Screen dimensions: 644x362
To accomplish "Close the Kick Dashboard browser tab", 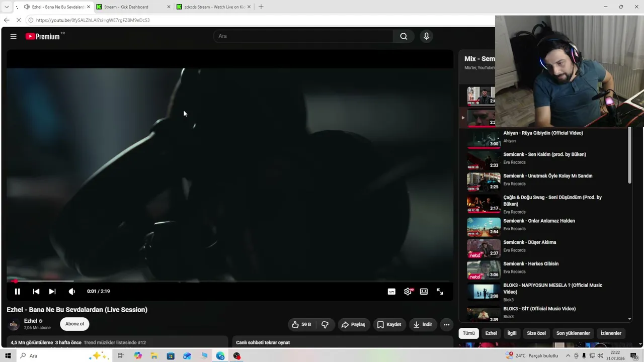I will click(168, 7).
